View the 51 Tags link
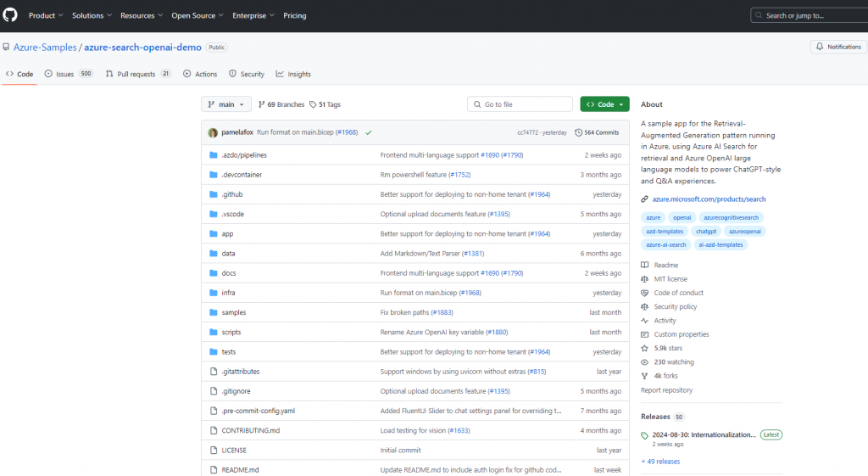The width and height of the screenshot is (868, 476). pyautogui.click(x=325, y=104)
